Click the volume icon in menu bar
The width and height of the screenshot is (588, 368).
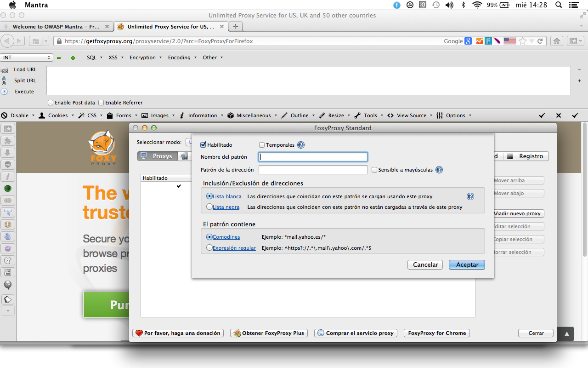coord(449,5)
